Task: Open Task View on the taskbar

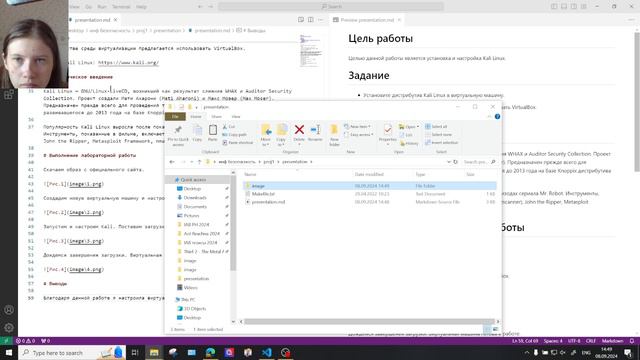Action: click(135, 353)
